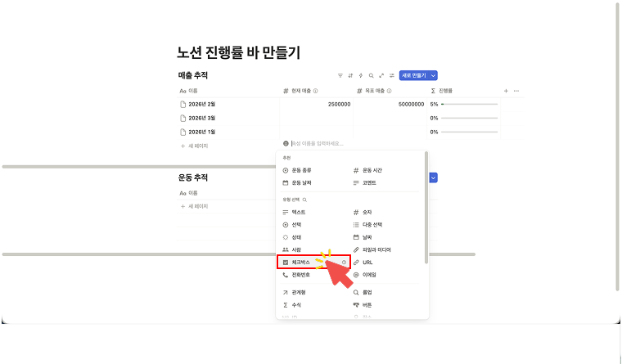Click the info icon beside 현재 매출

tap(315, 91)
